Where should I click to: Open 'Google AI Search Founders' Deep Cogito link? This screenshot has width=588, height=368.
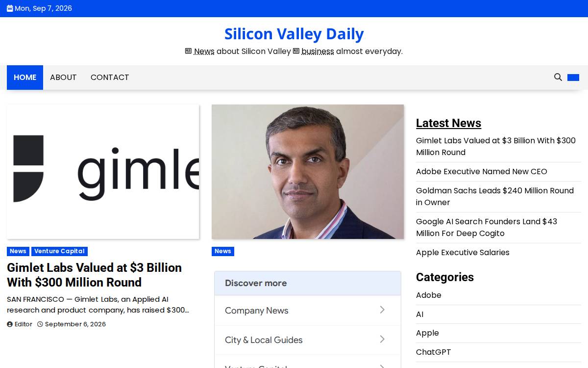point(487,227)
